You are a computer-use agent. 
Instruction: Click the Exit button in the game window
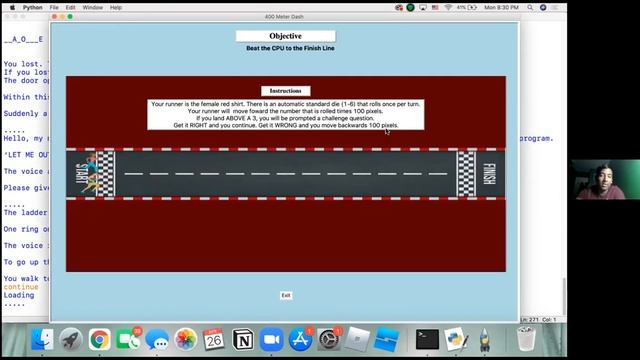point(286,295)
